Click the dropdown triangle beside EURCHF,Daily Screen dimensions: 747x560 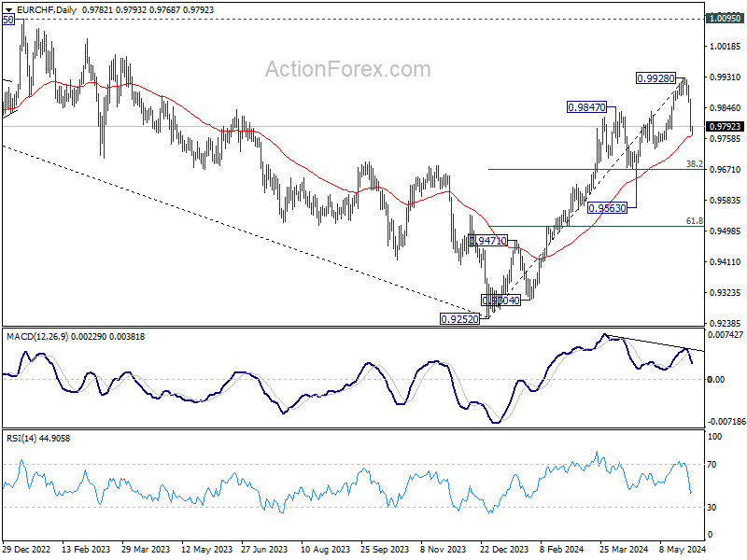(x=8, y=10)
